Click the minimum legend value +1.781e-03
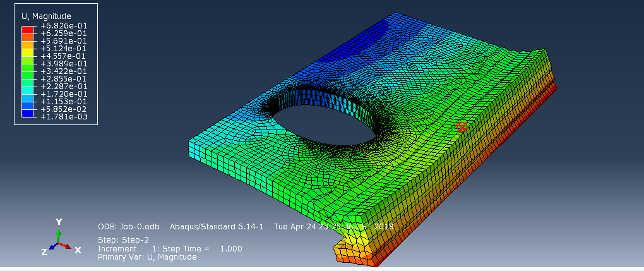The width and height of the screenshot is (644, 271). [64, 117]
